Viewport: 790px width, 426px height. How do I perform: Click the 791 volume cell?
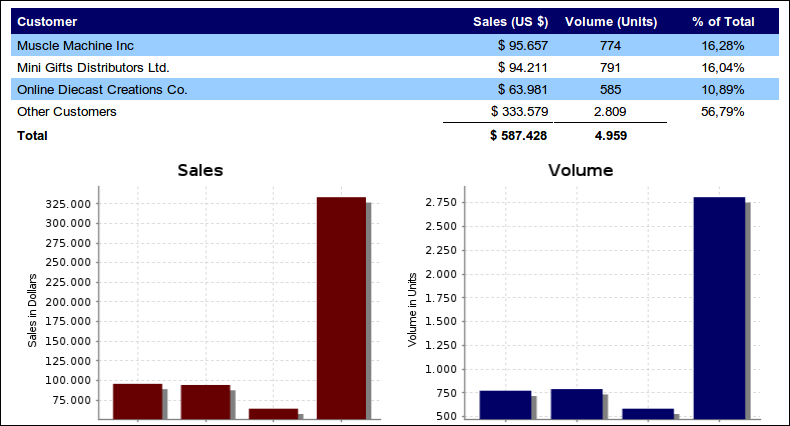[x=610, y=67]
